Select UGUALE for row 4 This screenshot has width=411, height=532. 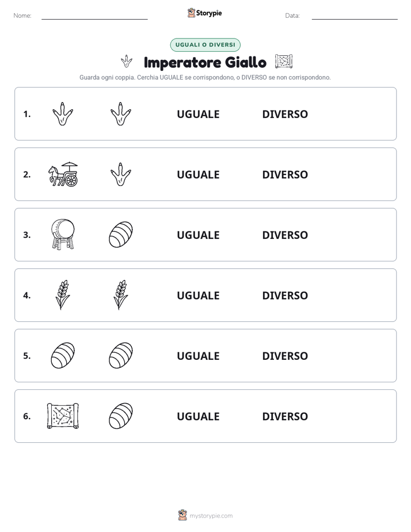(x=198, y=295)
